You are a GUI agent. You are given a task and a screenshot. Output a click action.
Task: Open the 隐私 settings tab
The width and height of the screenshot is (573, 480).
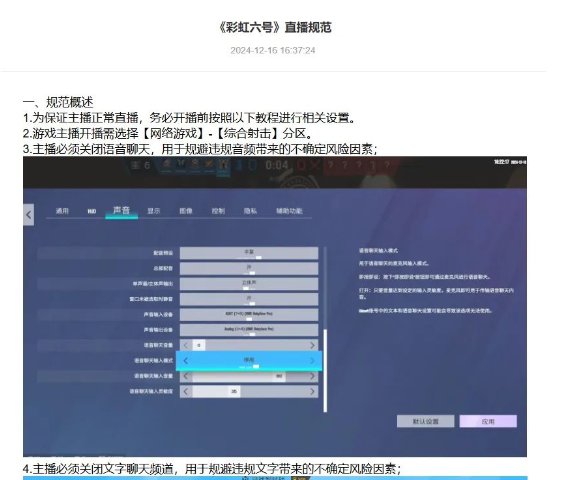pos(250,211)
